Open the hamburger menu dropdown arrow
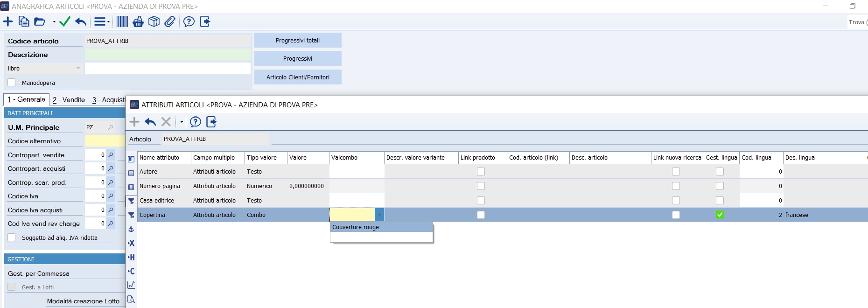The width and height of the screenshot is (868, 308). tap(109, 22)
